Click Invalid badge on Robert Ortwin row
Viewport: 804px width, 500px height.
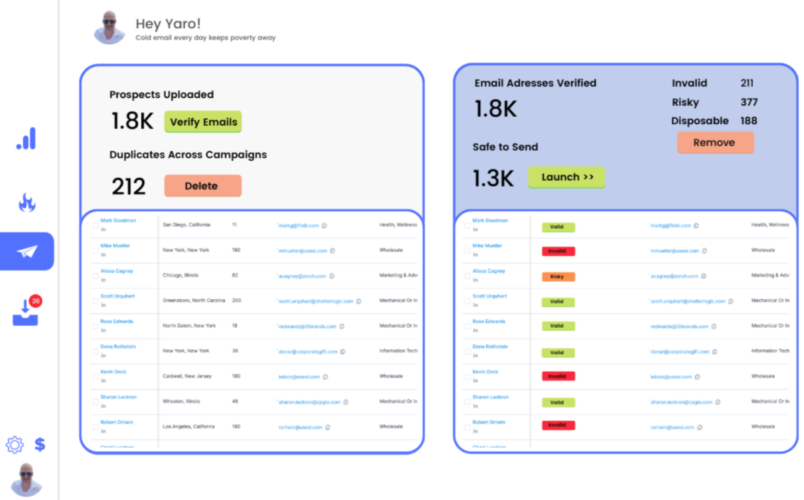[x=558, y=425]
